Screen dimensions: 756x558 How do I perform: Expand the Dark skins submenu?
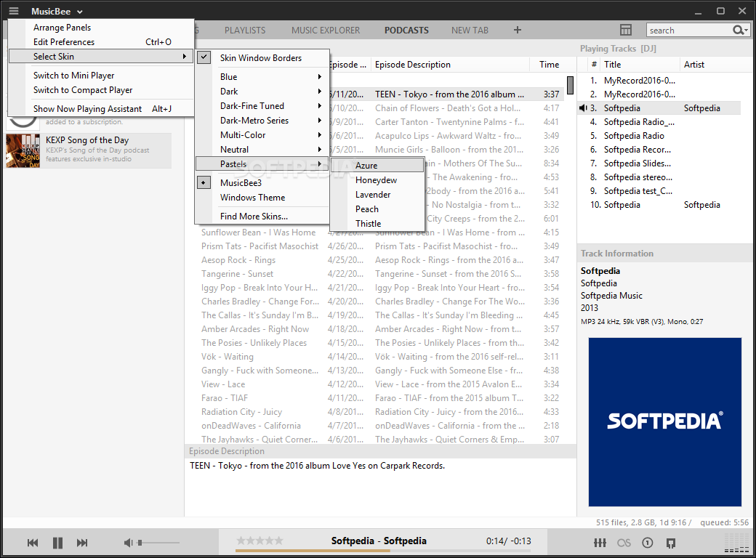coord(262,91)
